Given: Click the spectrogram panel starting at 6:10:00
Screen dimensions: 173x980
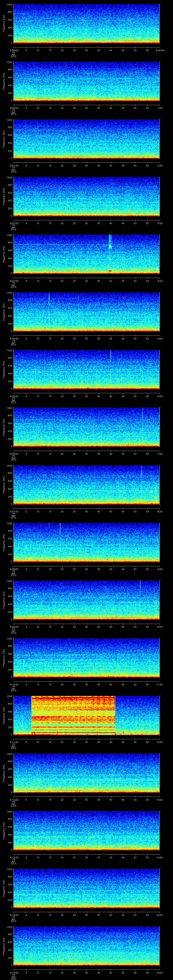Looking at the screenshot, I should [86, 657].
